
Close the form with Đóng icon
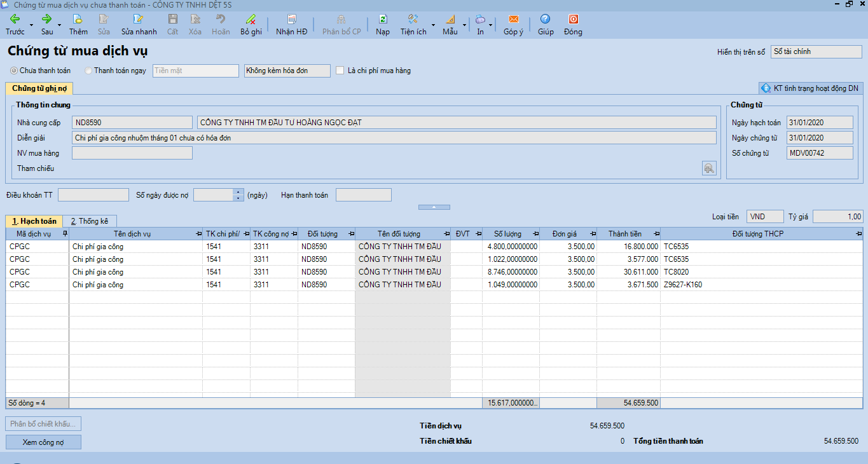click(x=573, y=25)
